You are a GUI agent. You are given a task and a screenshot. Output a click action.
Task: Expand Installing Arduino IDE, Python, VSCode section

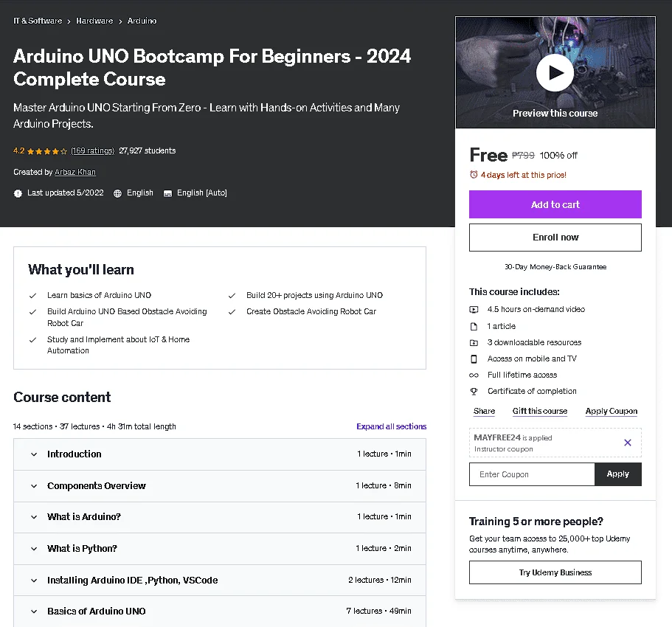(220, 580)
